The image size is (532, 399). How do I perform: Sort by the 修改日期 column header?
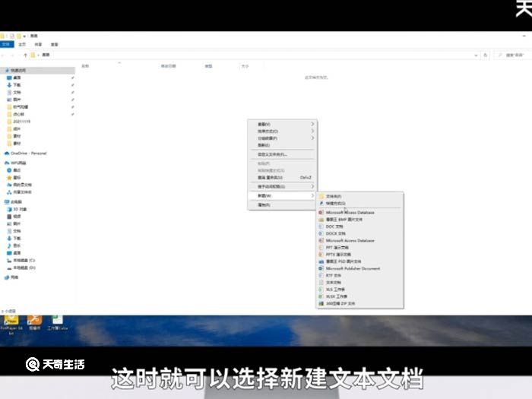(168, 66)
